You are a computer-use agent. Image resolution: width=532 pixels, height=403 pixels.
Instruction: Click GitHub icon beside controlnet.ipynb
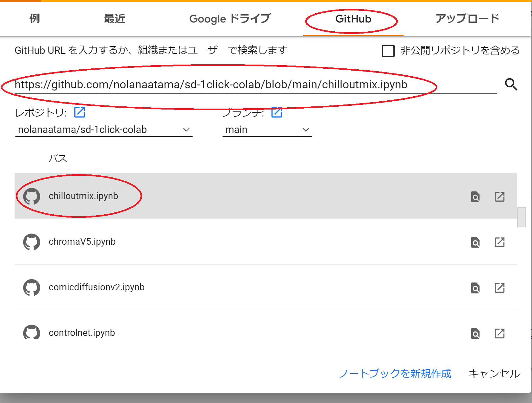pyautogui.click(x=32, y=332)
